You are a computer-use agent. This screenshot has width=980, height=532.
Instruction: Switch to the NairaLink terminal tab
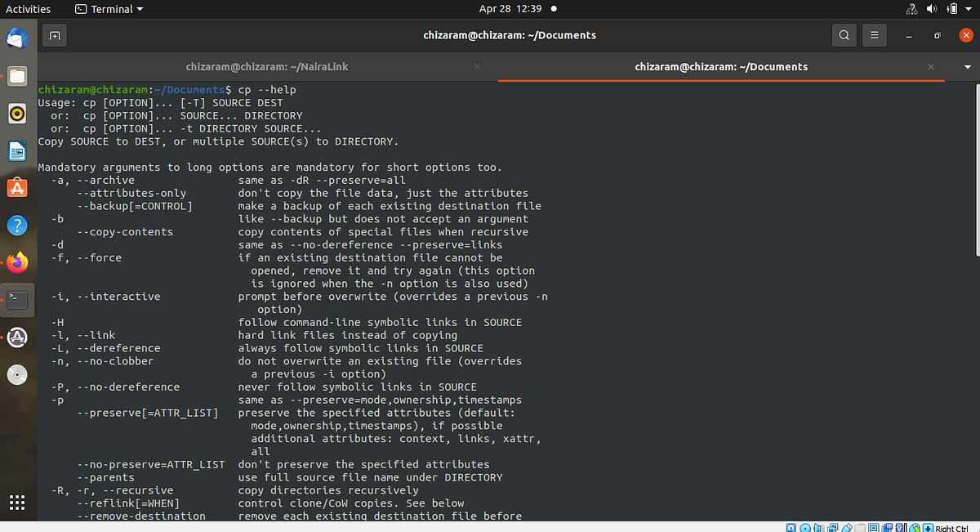click(x=267, y=66)
